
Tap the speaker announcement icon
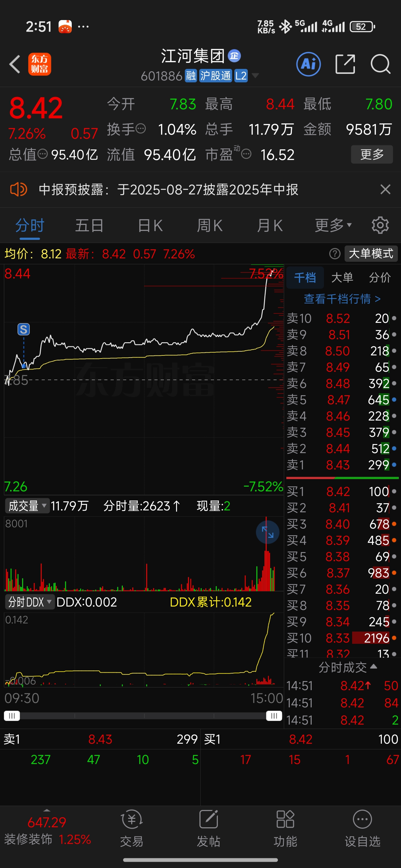click(x=18, y=189)
